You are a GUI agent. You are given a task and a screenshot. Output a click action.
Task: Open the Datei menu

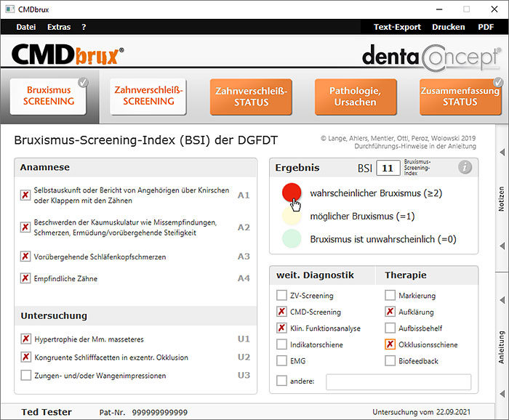[x=26, y=27]
